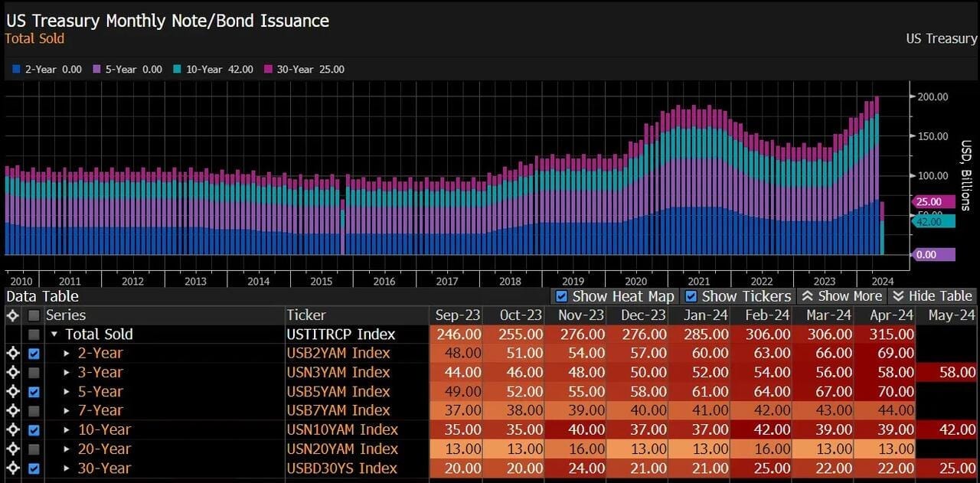Click the settings icon beside the 3-Year row
This screenshot has width=980, height=483.
(x=12, y=372)
